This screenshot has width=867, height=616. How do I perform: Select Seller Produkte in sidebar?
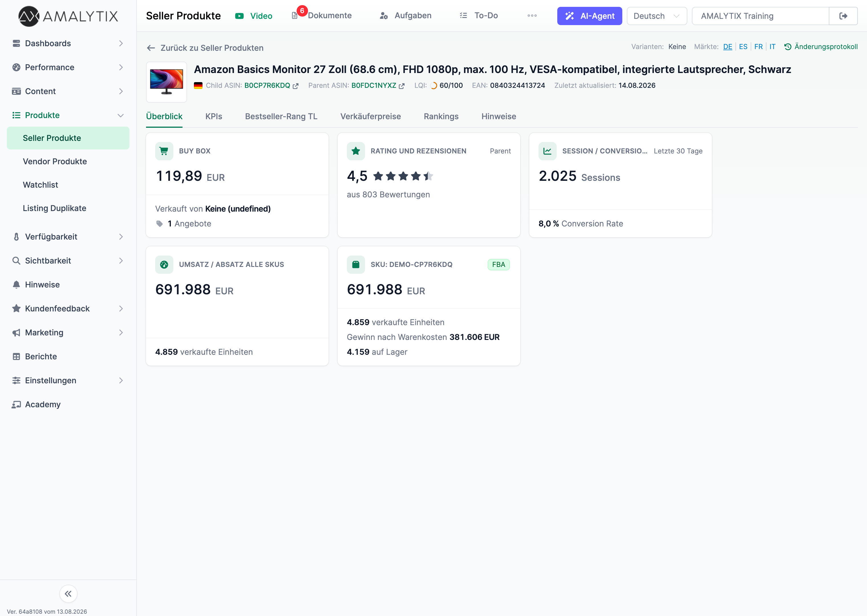pos(68,138)
